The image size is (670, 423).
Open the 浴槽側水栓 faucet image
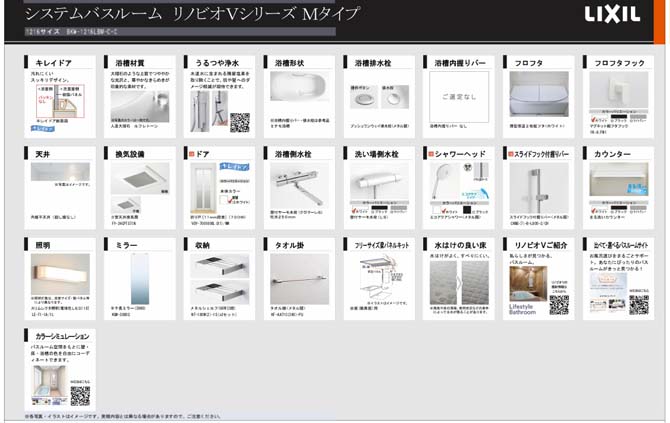coord(300,185)
